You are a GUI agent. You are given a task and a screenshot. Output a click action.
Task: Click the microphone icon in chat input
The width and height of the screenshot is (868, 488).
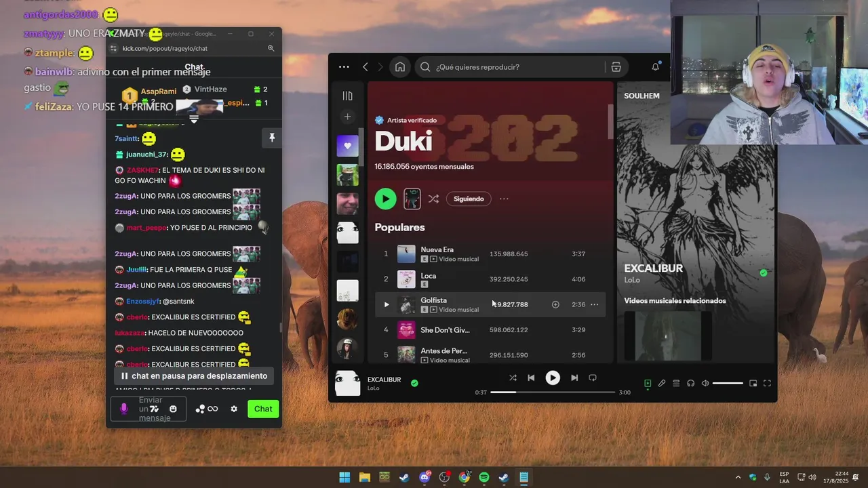coord(123,409)
